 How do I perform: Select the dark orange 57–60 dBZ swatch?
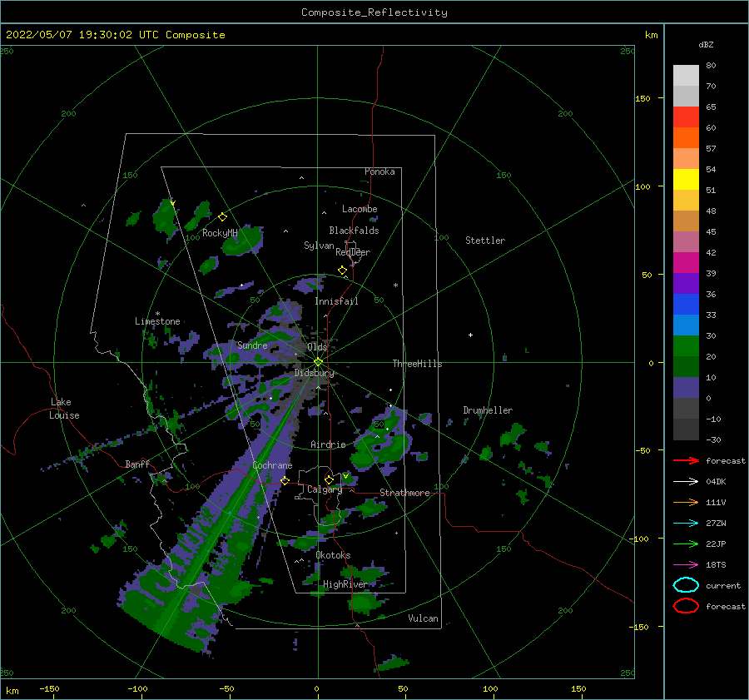[x=686, y=138]
